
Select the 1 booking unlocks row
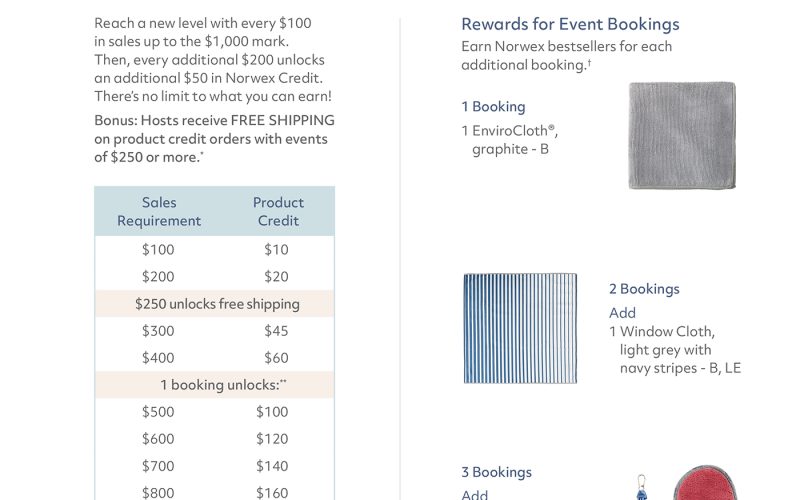tap(215, 385)
